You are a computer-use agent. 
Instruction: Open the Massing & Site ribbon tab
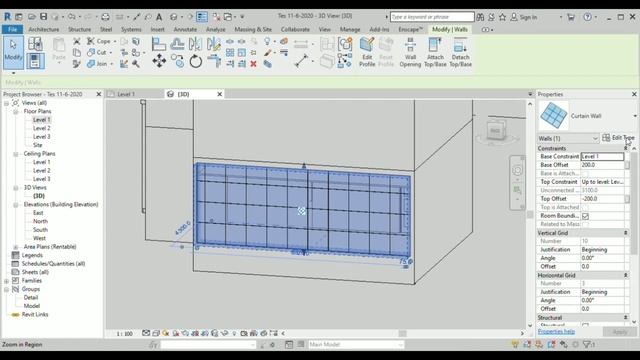253,29
